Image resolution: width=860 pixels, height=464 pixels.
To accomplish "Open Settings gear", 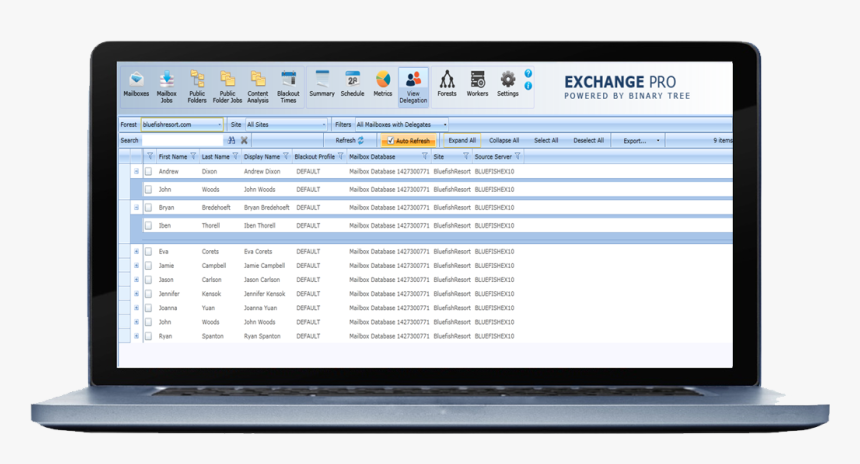I will click(x=508, y=84).
